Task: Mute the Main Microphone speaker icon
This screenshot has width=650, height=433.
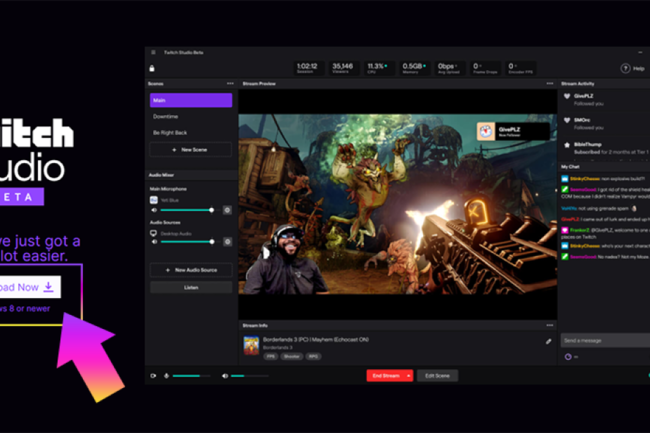Action: click(154, 210)
